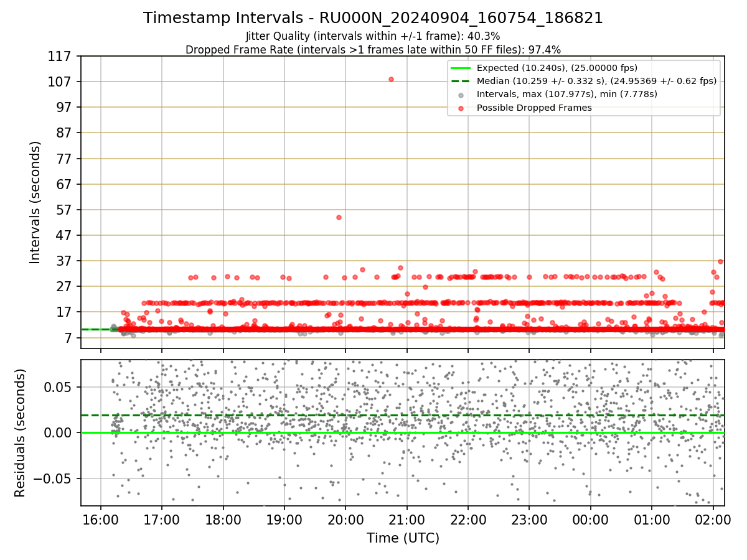Viewport: 747px width, 560px height.
Task: Click y-axis tick label '7'
Action: click(68, 338)
